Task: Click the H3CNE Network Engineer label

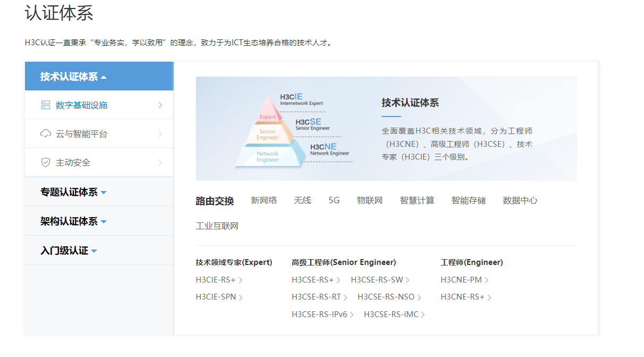Action: click(329, 150)
